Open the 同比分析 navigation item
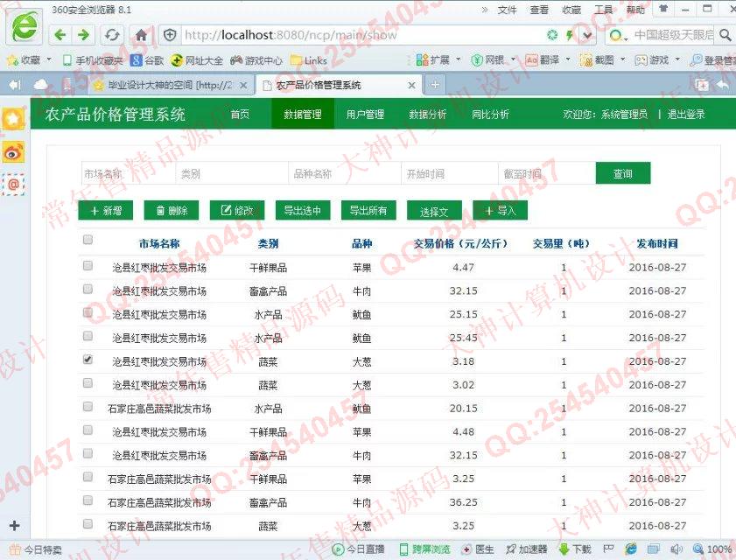This screenshot has height=560, width=736. (490, 114)
